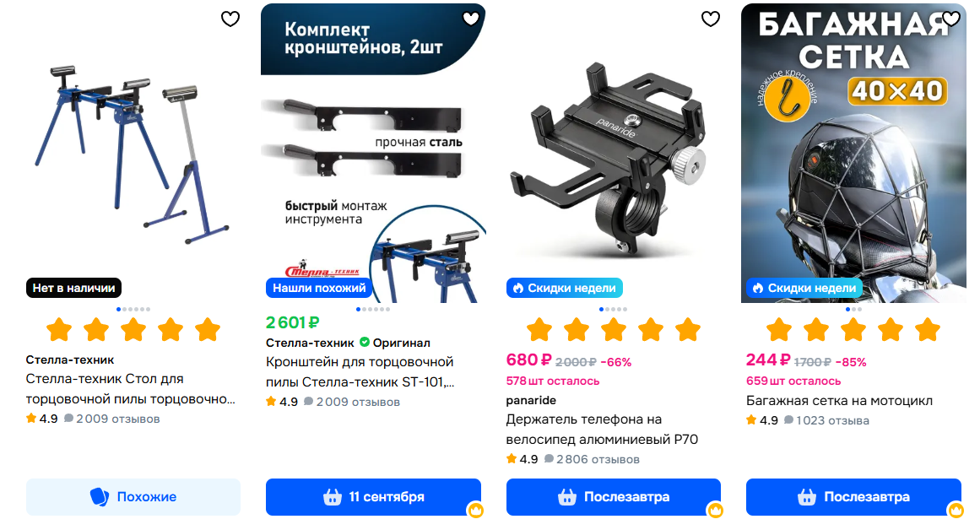Open Нашли похожий label on bracket card
This screenshot has height=530, width=980.
click(x=319, y=288)
